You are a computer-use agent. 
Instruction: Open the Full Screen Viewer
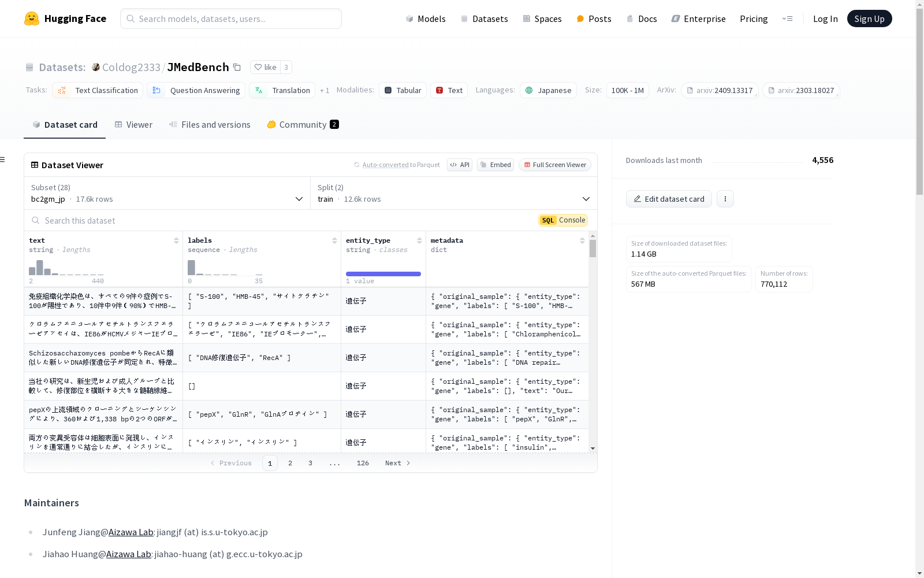point(555,165)
